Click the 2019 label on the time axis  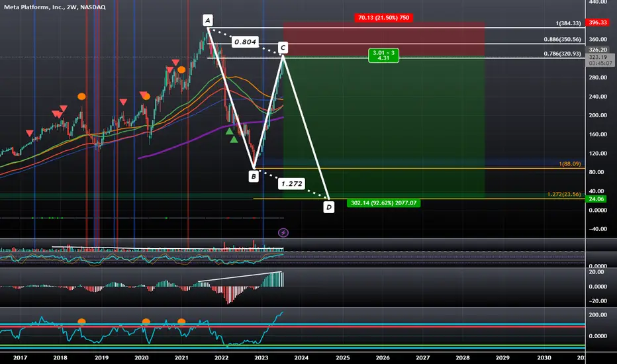pyautogui.click(x=101, y=357)
